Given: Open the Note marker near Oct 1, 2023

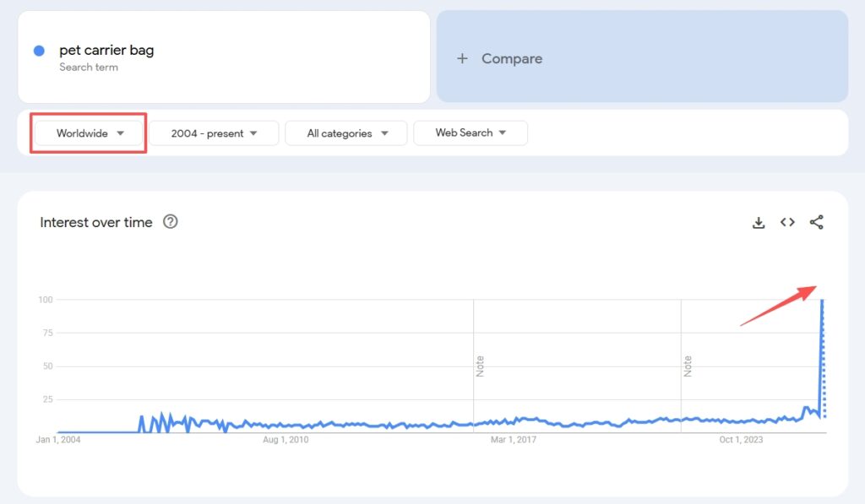Looking at the screenshot, I should (x=688, y=366).
